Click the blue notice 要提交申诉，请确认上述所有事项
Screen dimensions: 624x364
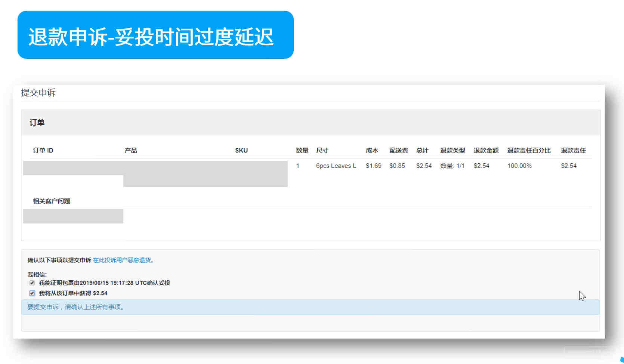pos(311,307)
